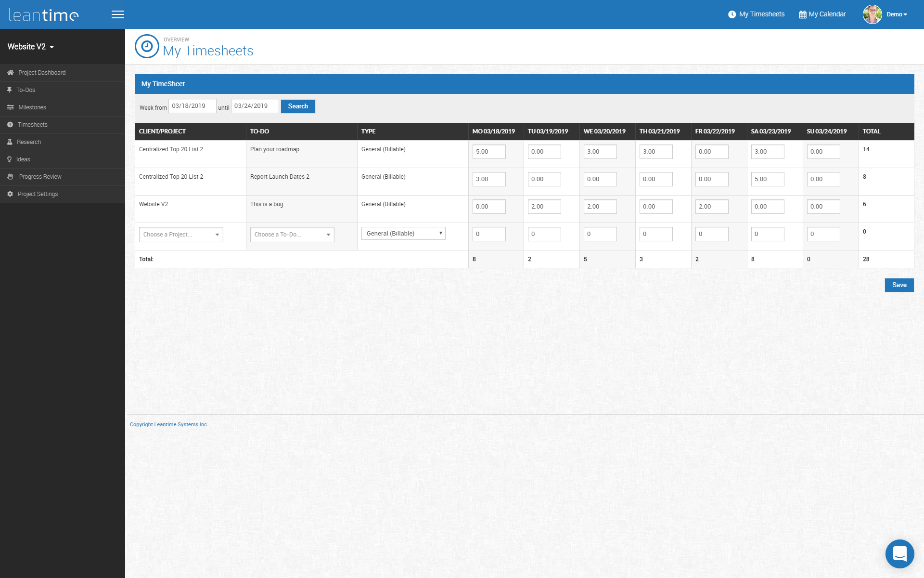Open Progress Review in the sidebar
Viewport: 924px width, 578px height.
(40, 177)
